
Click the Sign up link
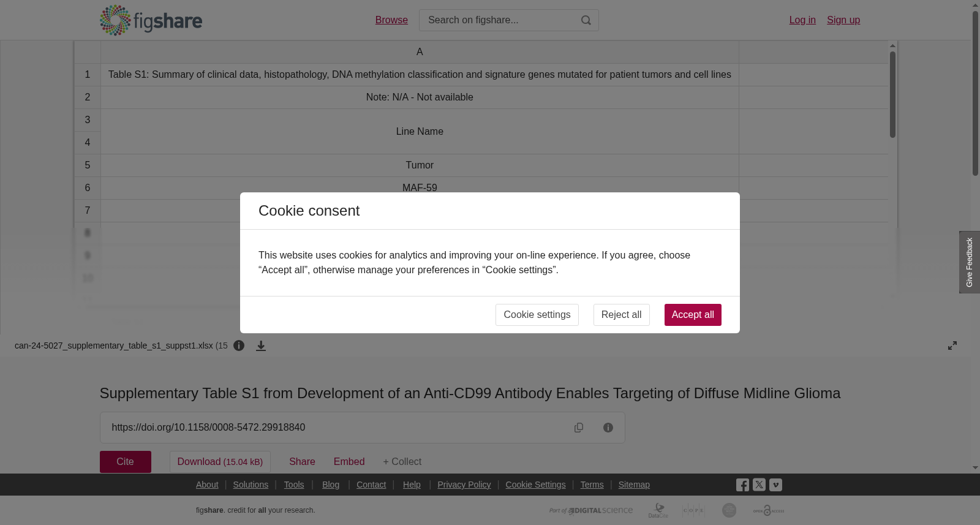click(843, 20)
